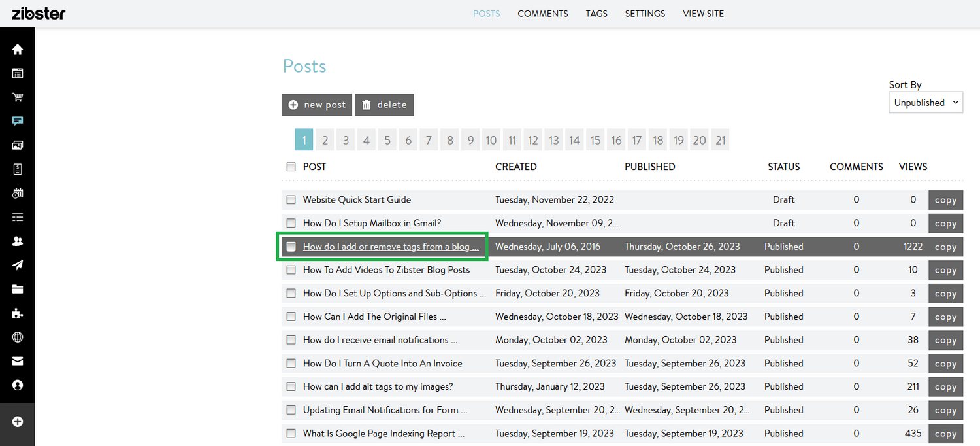Click the contacts people icon in sidebar
The image size is (980, 446).
18,241
